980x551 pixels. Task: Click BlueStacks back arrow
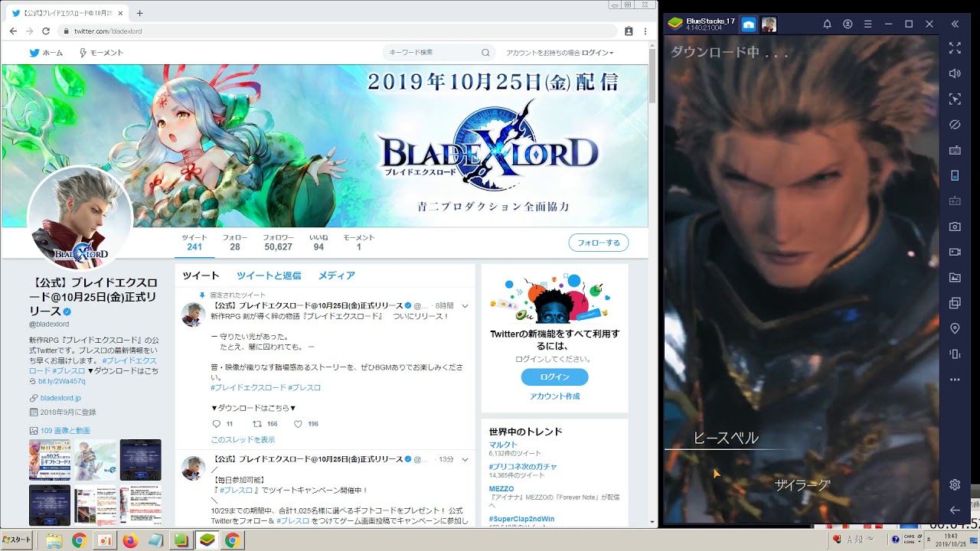pos(955,510)
